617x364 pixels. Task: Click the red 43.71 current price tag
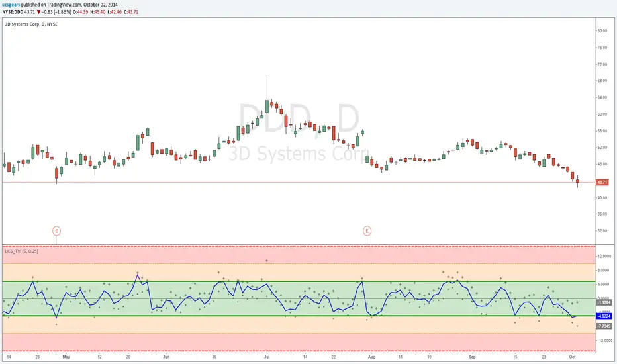coord(602,182)
